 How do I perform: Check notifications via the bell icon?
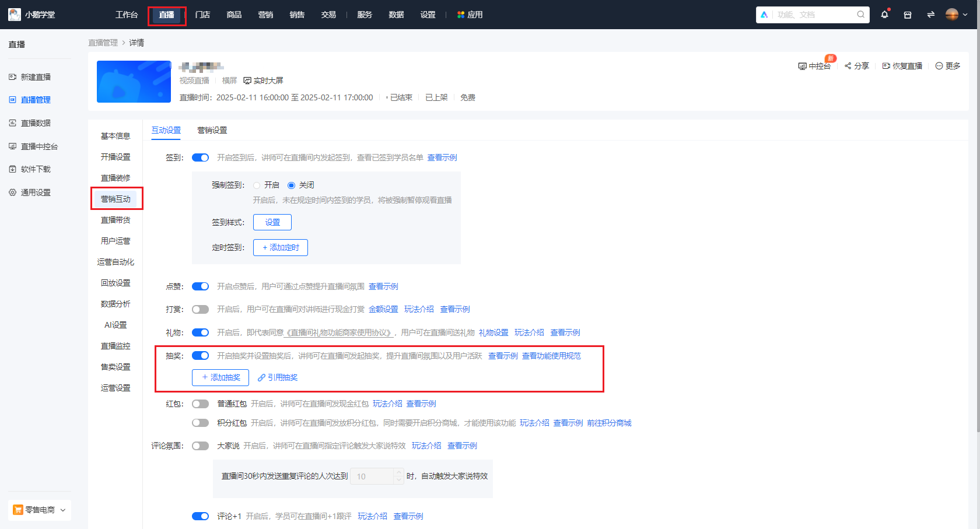884,15
